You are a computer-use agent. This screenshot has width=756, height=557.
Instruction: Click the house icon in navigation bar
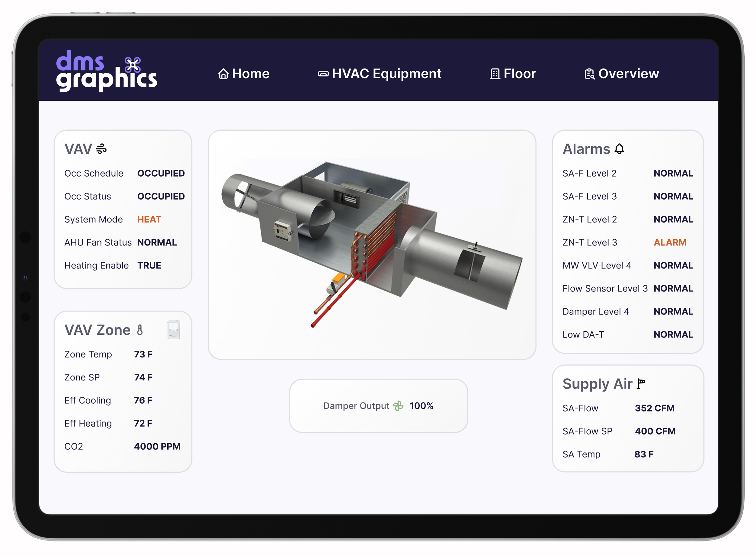point(223,73)
